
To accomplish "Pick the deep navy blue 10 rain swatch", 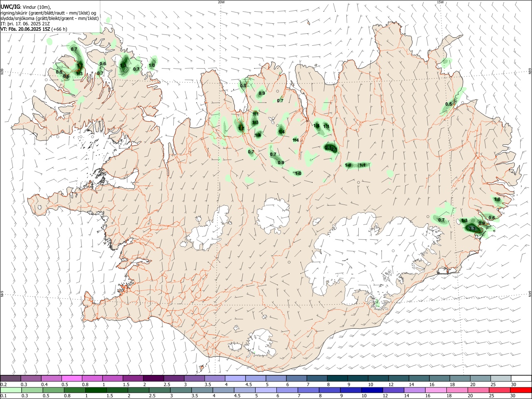I will point(372,390).
